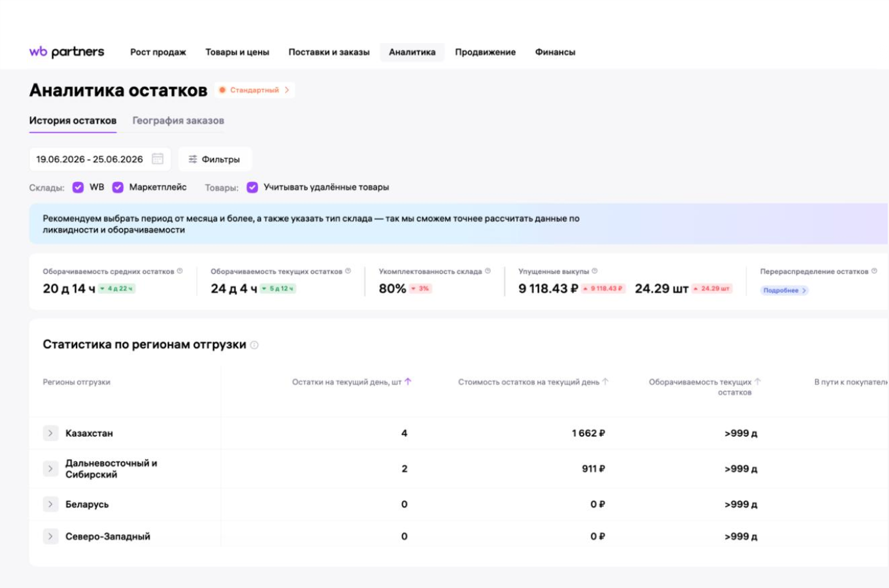
Task: Click the Беларусь region name
Action: point(87,504)
